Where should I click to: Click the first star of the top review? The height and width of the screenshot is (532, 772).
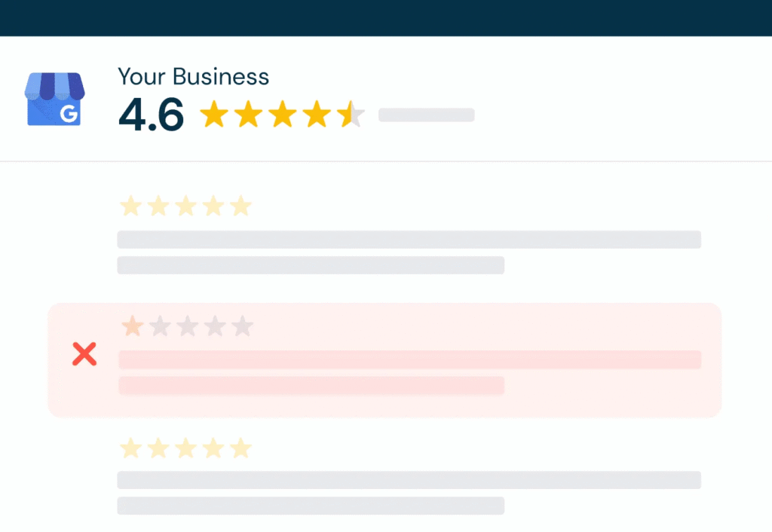(x=131, y=206)
